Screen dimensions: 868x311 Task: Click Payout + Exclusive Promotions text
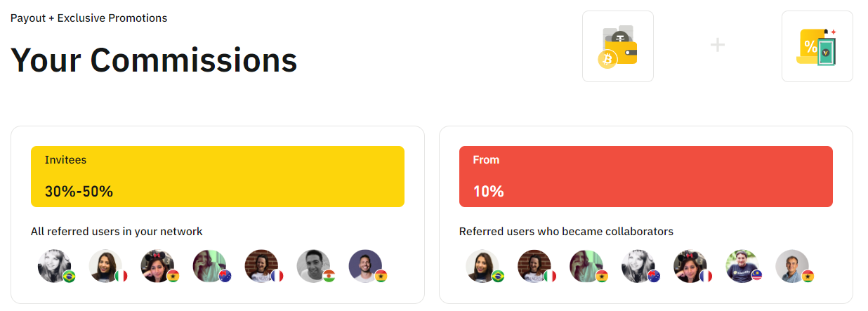pos(88,18)
